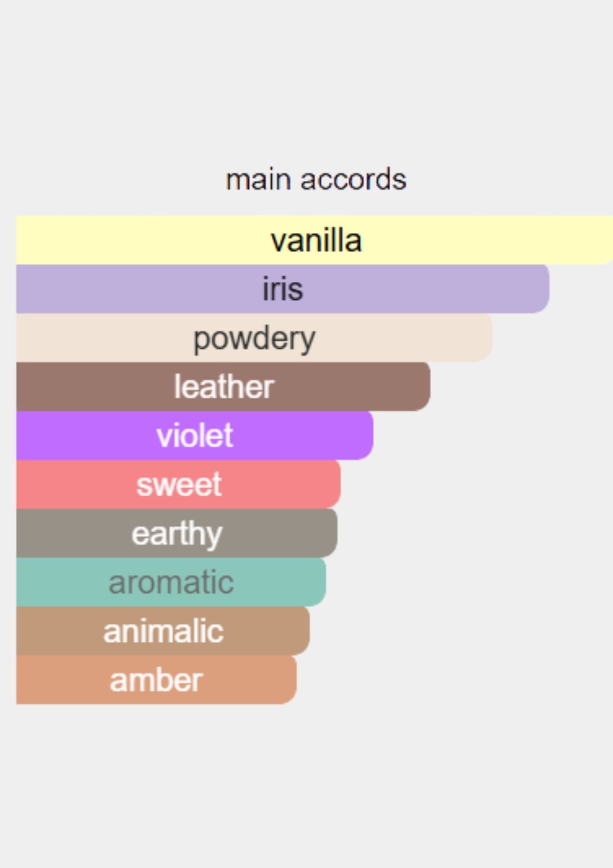Click the iris text label
Screen dimensions: 613x868
[282, 289]
